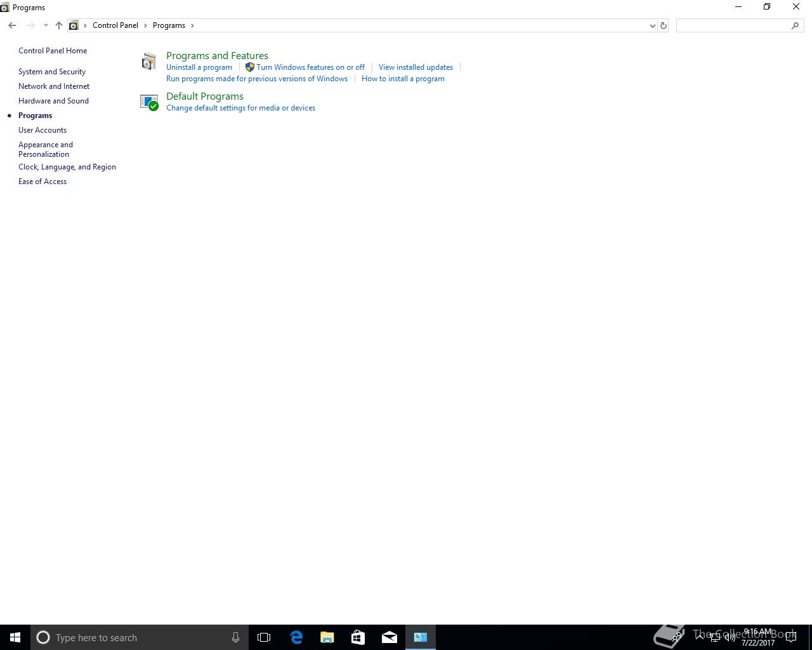Click Uninstall a program
812x650 pixels.
[x=199, y=67]
